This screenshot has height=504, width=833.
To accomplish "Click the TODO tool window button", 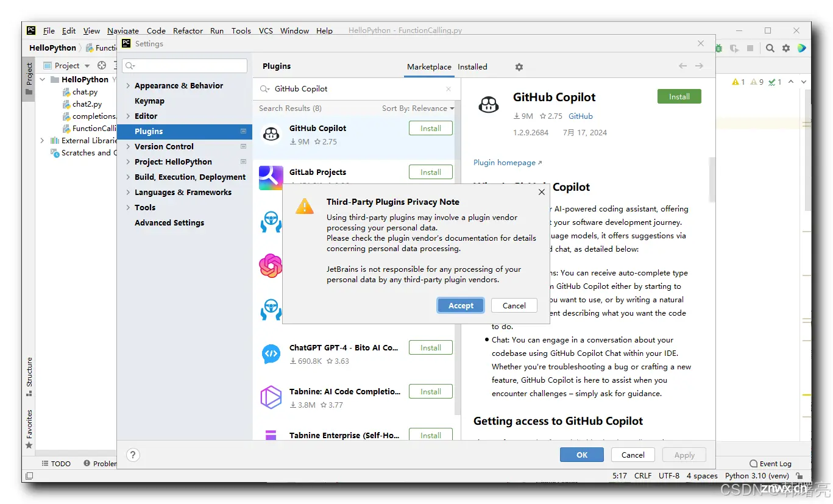I will [56, 464].
